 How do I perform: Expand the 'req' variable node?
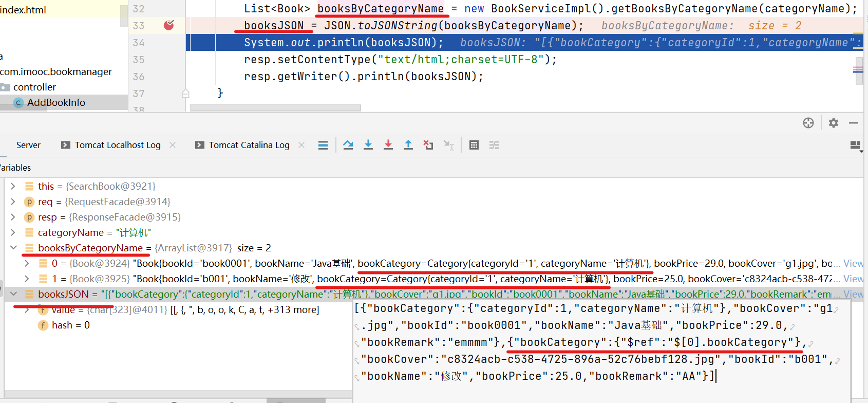click(x=13, y=201)
